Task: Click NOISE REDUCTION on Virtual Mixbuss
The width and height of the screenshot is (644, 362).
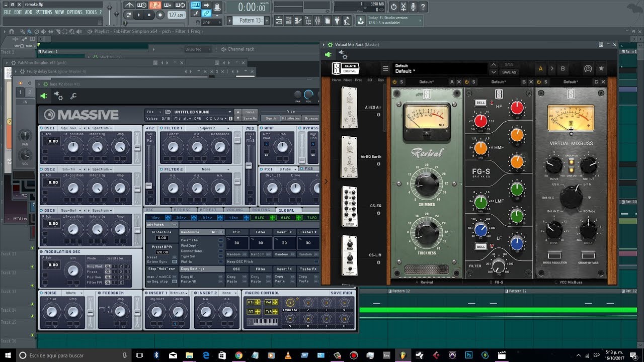Action: point(555,256)
